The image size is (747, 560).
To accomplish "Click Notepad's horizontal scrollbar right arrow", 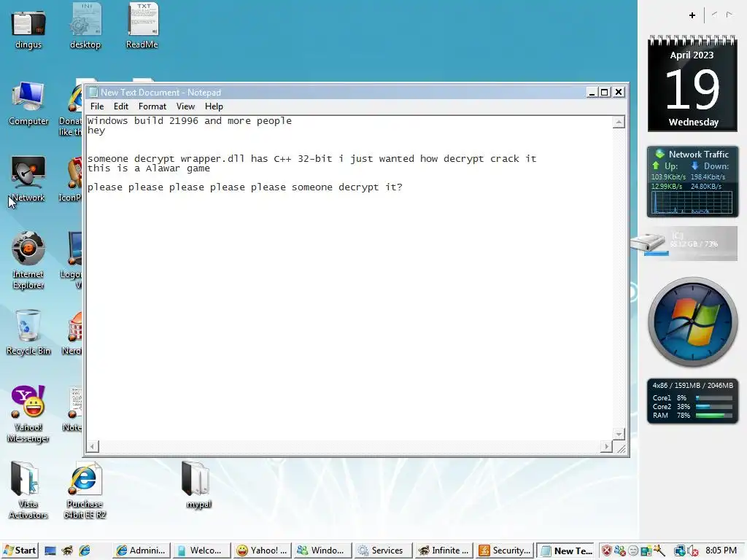I will click(x=606, y=446).
